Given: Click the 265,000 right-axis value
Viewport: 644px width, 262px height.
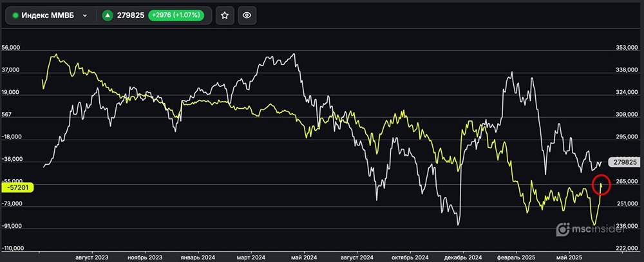Looking at the screenshot, I should click(x=627, y=182).
